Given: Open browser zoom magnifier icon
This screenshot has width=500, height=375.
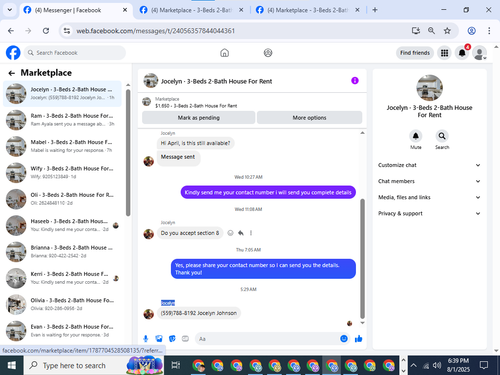Looking at the screenshot, I should [431, 31].
